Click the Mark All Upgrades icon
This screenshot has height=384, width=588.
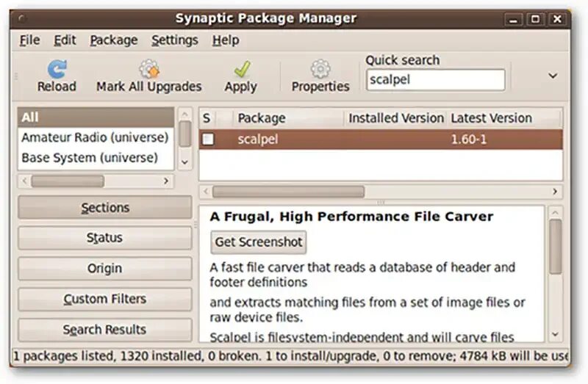(x=149, y=69)
